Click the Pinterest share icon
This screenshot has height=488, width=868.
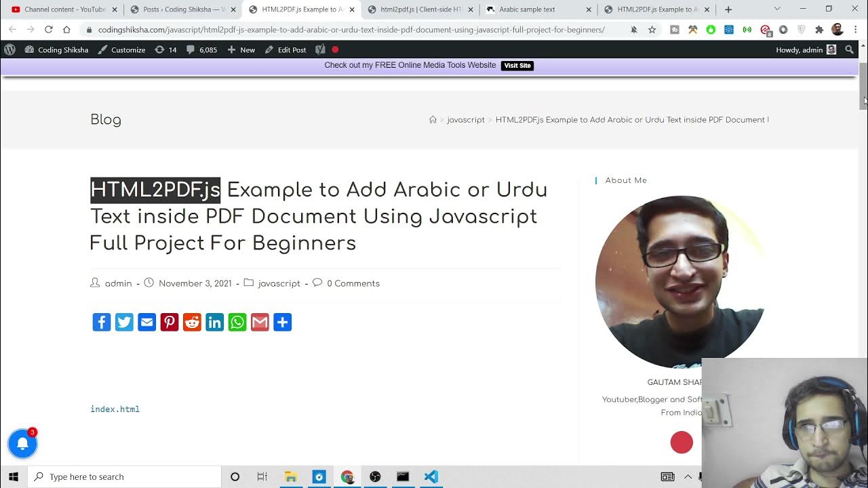[170, 322]
